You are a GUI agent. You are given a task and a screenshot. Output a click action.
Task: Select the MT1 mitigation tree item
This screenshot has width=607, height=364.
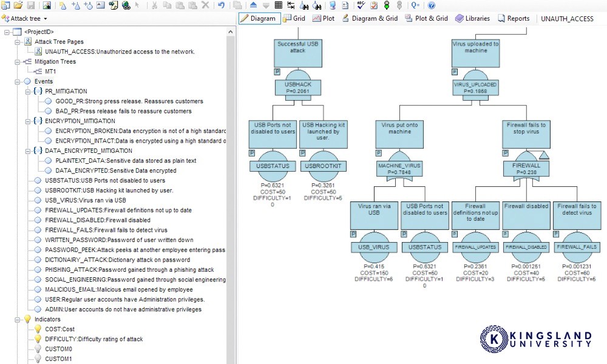click(x=50, y=71)
